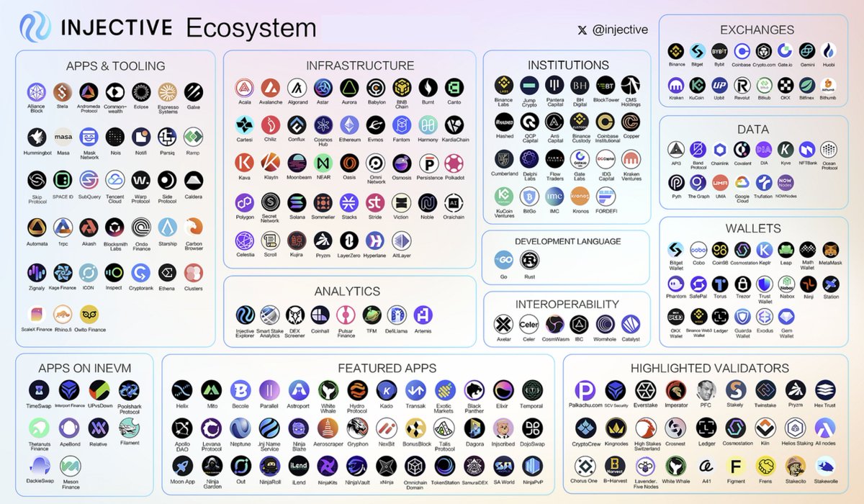Open the Kraken Ventures logo
This screenshot has width=864, height=504.
(x=631, y=158)
